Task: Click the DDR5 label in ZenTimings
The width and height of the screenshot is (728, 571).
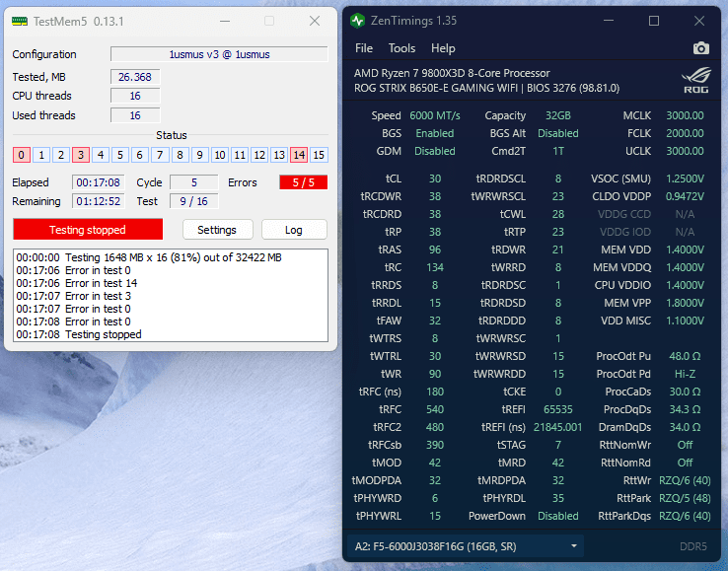Action: (x=693, y=546)
